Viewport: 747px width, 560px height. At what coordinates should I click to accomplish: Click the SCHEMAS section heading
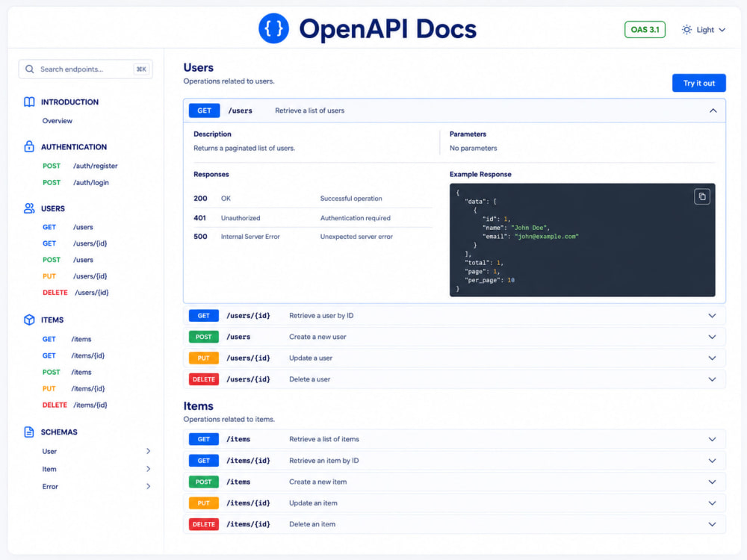coord(59,432)
